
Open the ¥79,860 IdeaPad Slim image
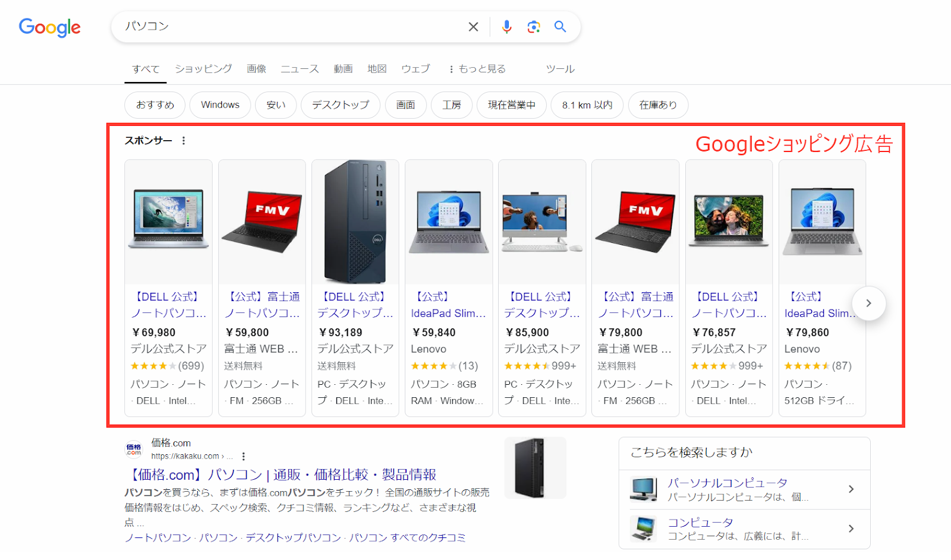point(822,222)
